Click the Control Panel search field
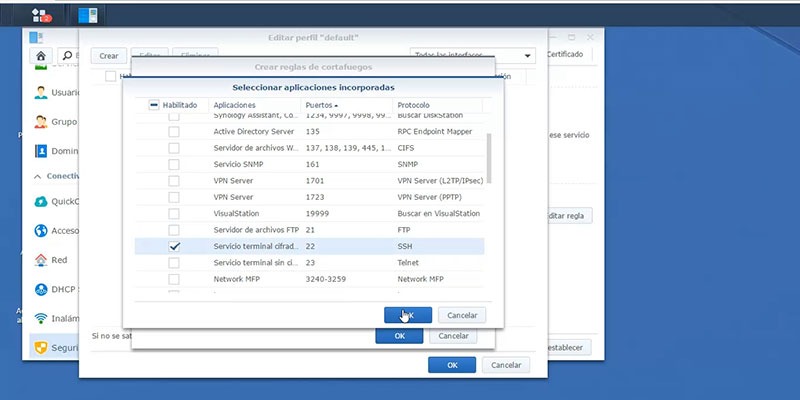Image resolution: width=800 pixels, height=400 pixels. click(x=68, y=56)
